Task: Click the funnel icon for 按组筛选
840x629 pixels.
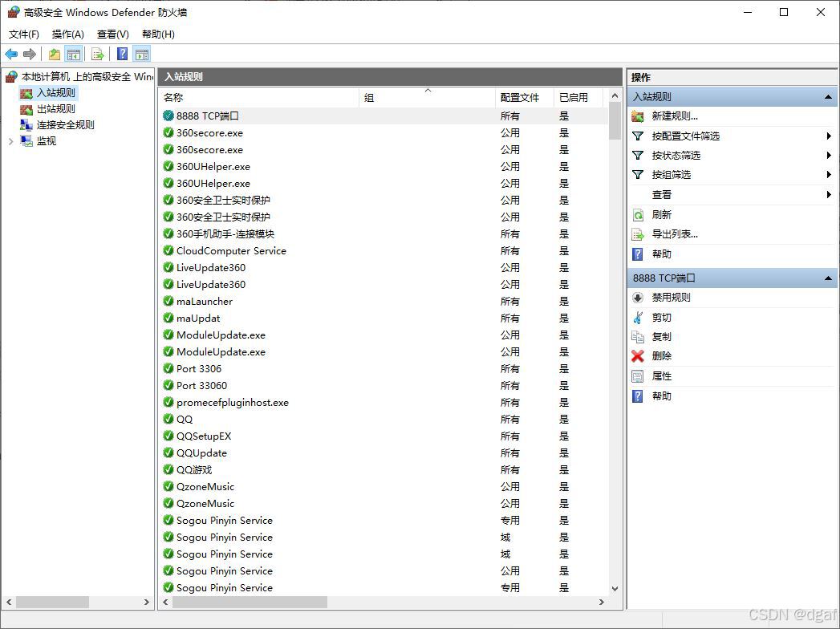Action: point(638,175)
